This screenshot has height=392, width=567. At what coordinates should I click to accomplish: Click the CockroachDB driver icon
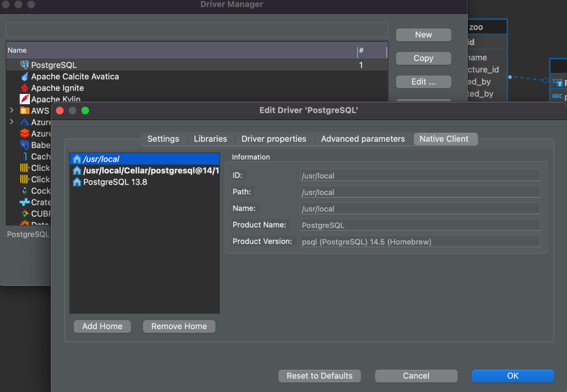[x=25, y=191]
